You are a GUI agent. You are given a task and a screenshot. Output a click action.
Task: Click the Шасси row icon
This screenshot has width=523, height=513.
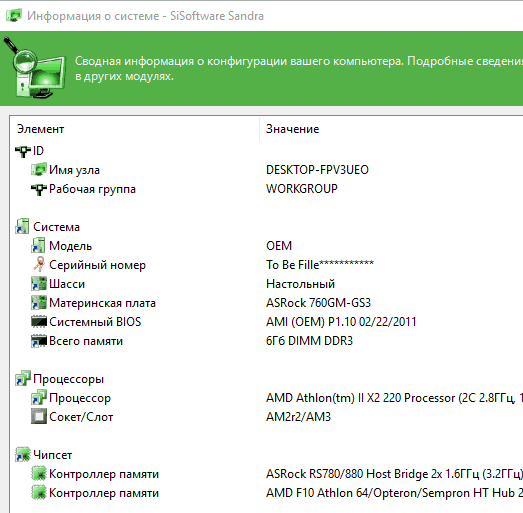pyautogui.click(x=39, y=284)
